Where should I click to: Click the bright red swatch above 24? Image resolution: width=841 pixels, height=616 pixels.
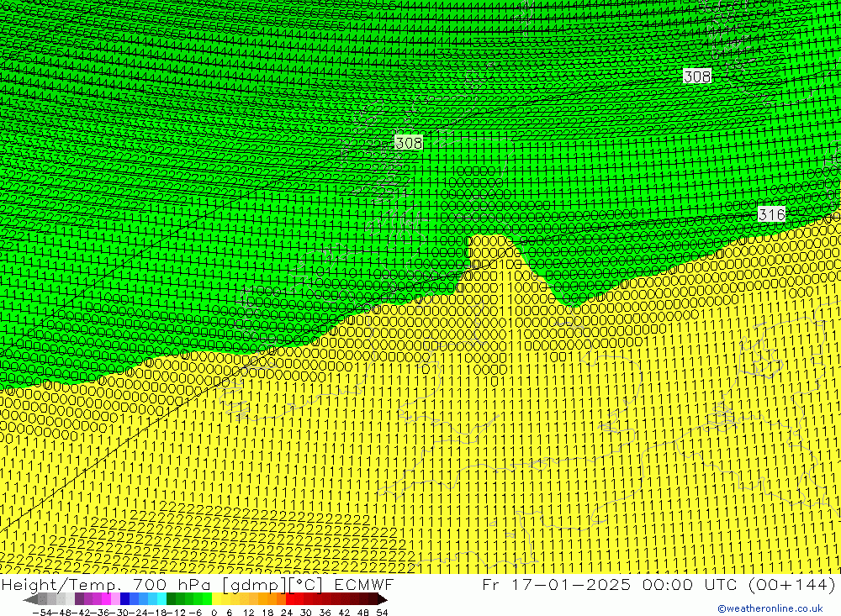(x=290, y=598)
